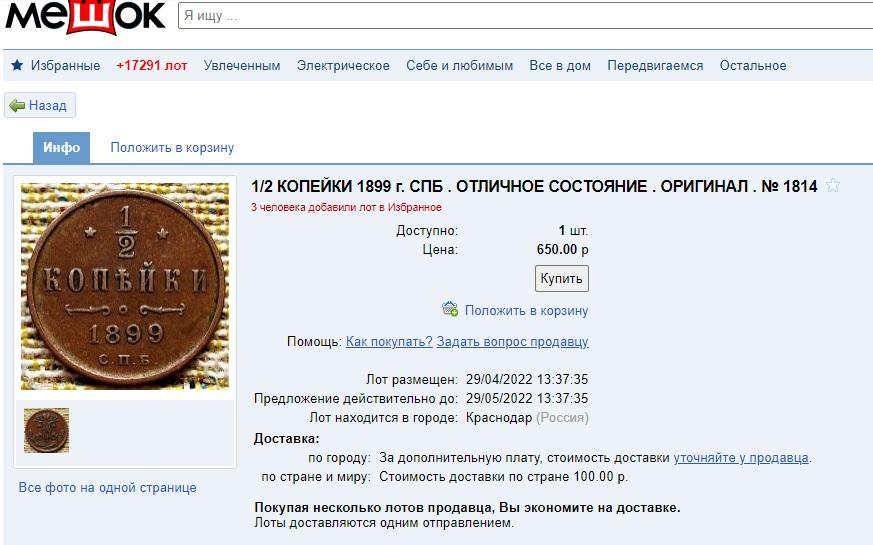Open the Передвигаемся category menu

click(655, 66)
